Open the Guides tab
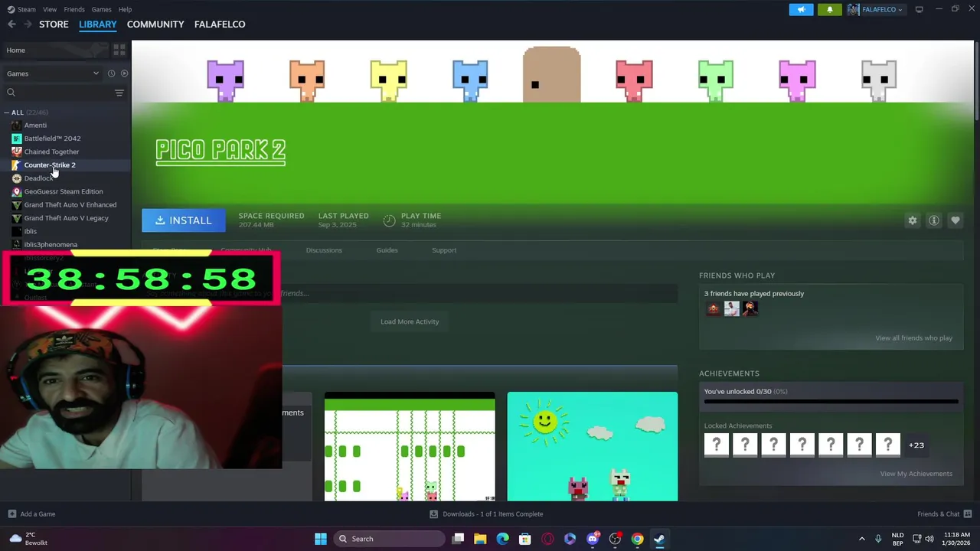 point(387,250)
